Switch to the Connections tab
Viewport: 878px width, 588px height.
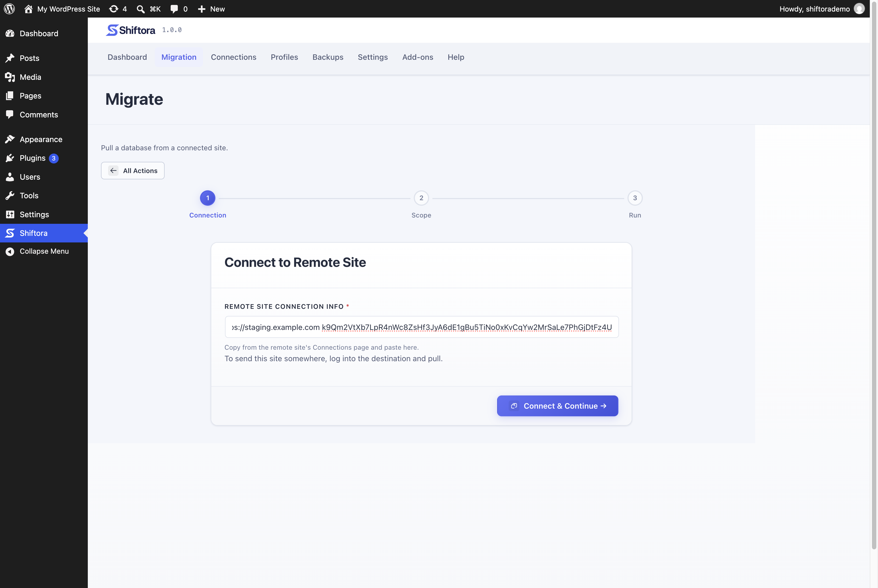pyautogui.click(x=234, y=57)
